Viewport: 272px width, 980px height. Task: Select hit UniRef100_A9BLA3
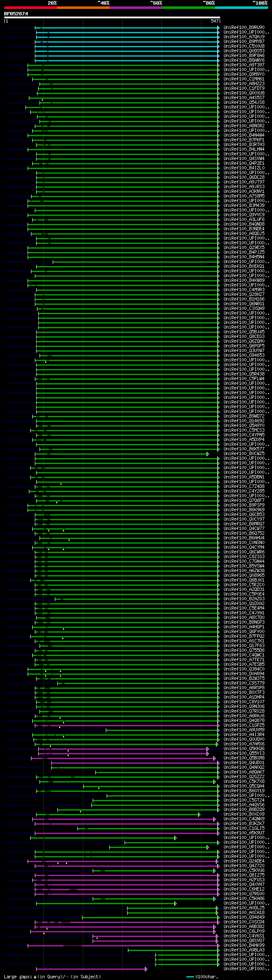click(244, 950)
